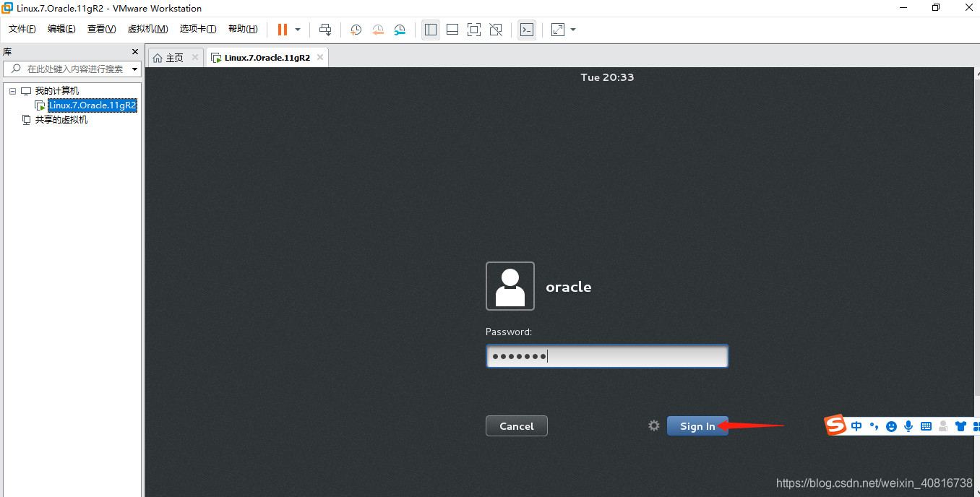Open session options gear icon
Screen dimensions: 980x497
click(654, 425)
